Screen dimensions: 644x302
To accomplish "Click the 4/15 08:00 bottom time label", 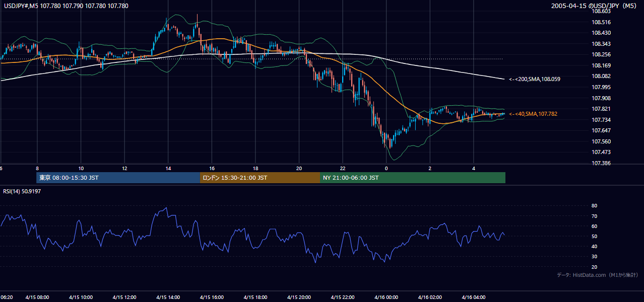I will tap(37, 297).
